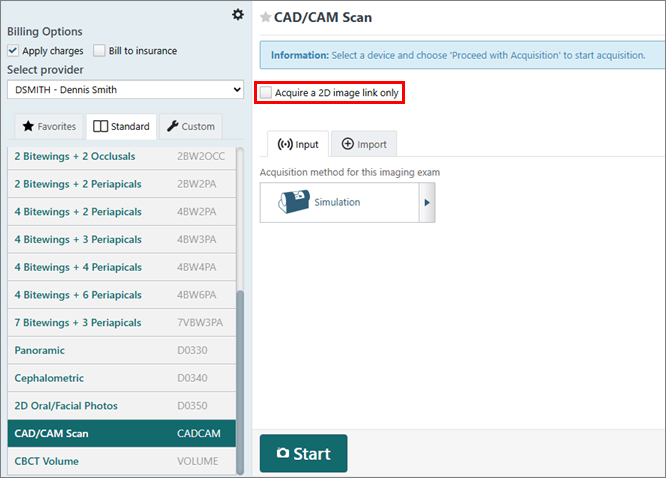Select the Import tab
The height and width of the screenshot is (478, 666).
(364, 144)
